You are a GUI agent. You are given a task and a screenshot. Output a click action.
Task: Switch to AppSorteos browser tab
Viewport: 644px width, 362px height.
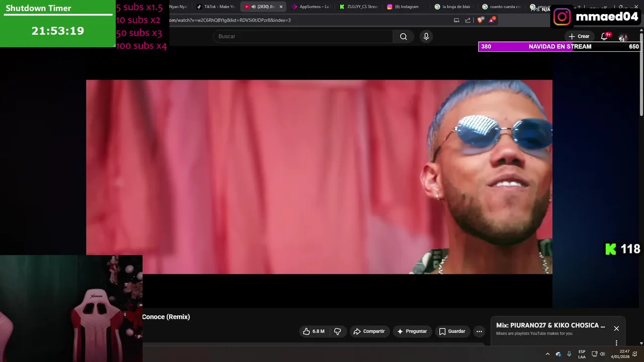tap(310, 7)
